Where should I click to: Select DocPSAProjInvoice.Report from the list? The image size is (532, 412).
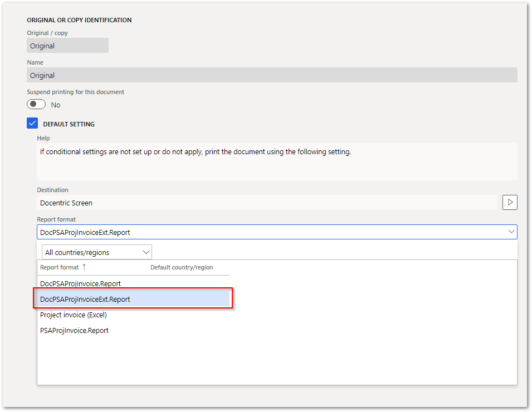tap(80, 283)
